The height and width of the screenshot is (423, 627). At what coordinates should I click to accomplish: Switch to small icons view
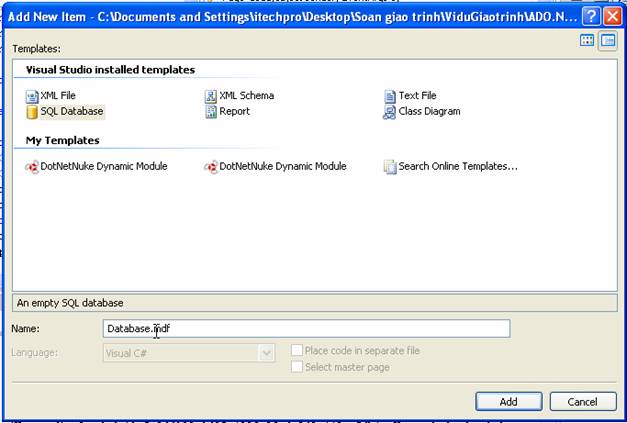pos(608,40)
